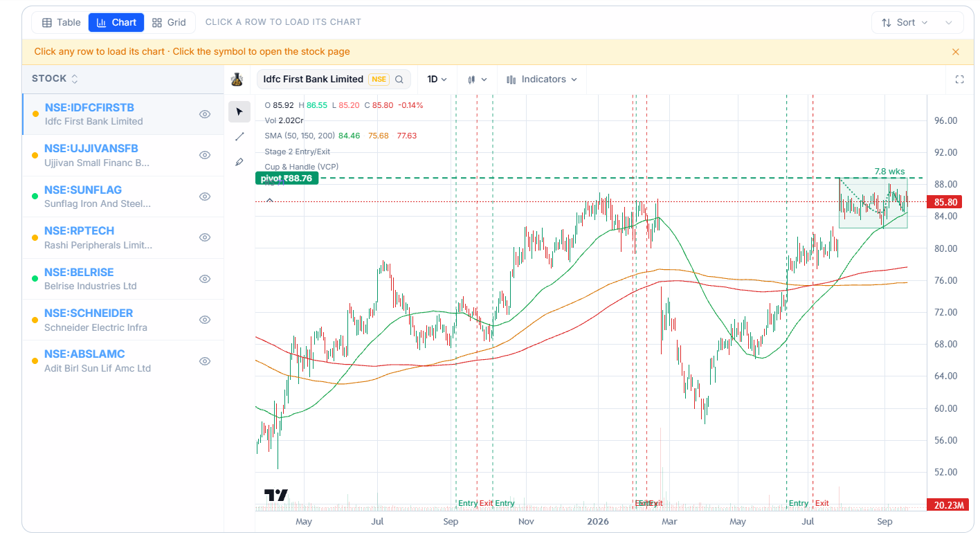Screen dimensions: 980x537
Task: Click the yellow status dot beside NSE:UJJIVANSFB
Action: [x=35, y=155]
